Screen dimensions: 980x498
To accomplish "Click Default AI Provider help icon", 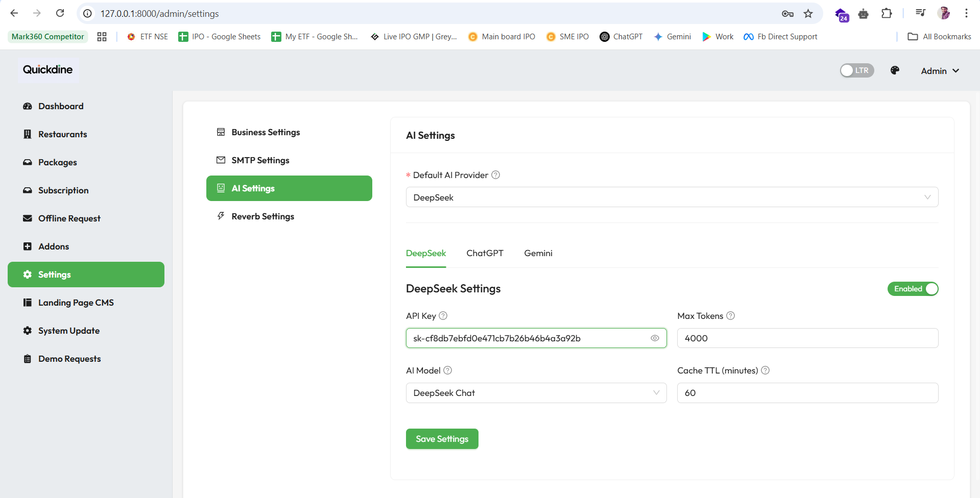I will (495, 175).
